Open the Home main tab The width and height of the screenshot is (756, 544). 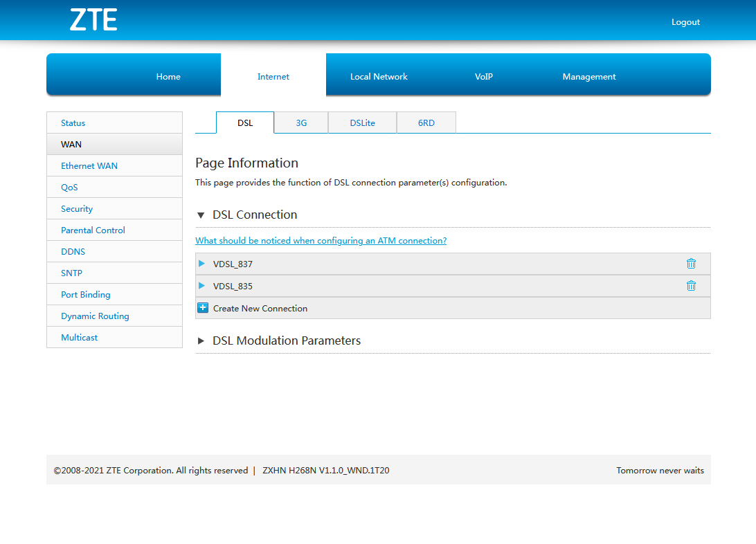tap(168, 77)
